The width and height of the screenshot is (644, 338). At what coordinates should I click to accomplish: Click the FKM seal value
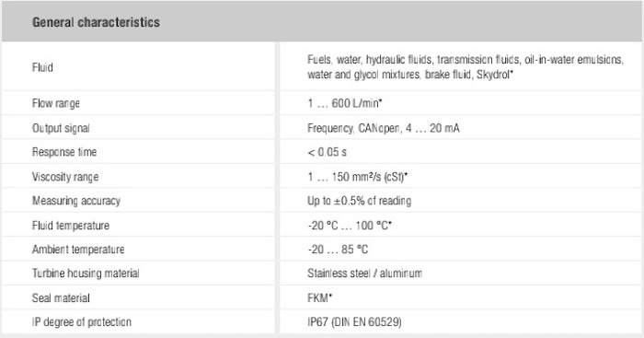pyautogui.click(x=319, y=297)
